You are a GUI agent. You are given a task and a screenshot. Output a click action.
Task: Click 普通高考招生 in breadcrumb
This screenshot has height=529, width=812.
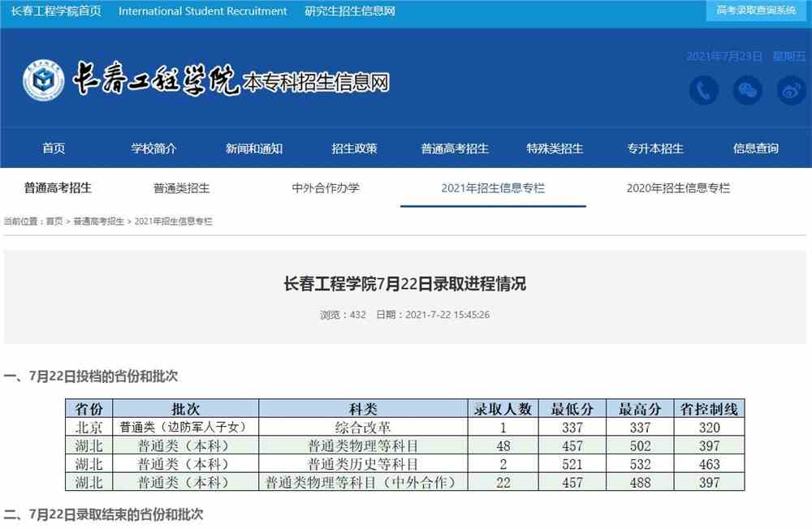(99, 221)
